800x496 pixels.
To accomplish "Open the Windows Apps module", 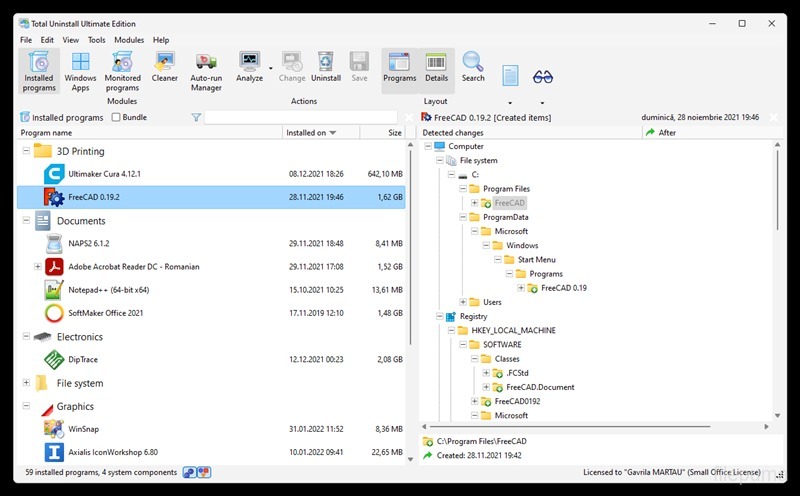I will (x=81, y=69).
